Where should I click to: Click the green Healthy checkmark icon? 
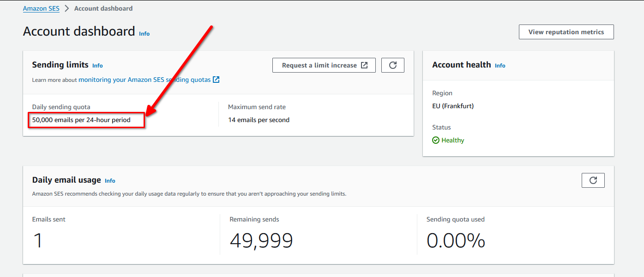point(436,140)
